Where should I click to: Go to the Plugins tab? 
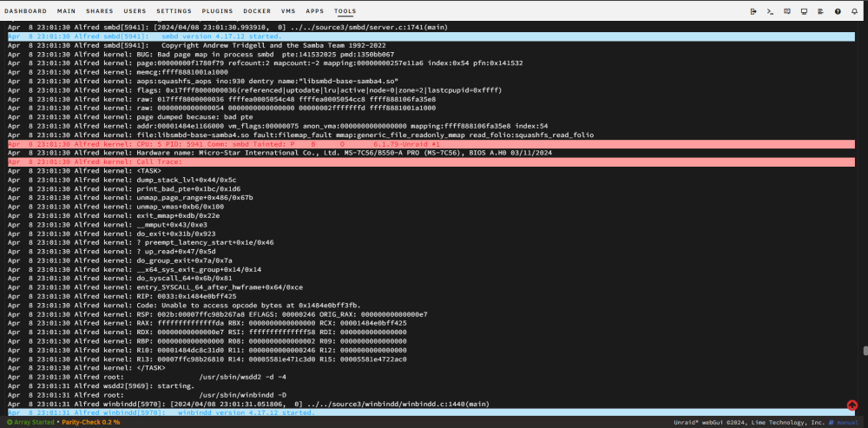pyautogui.click(x=217, y=11)
